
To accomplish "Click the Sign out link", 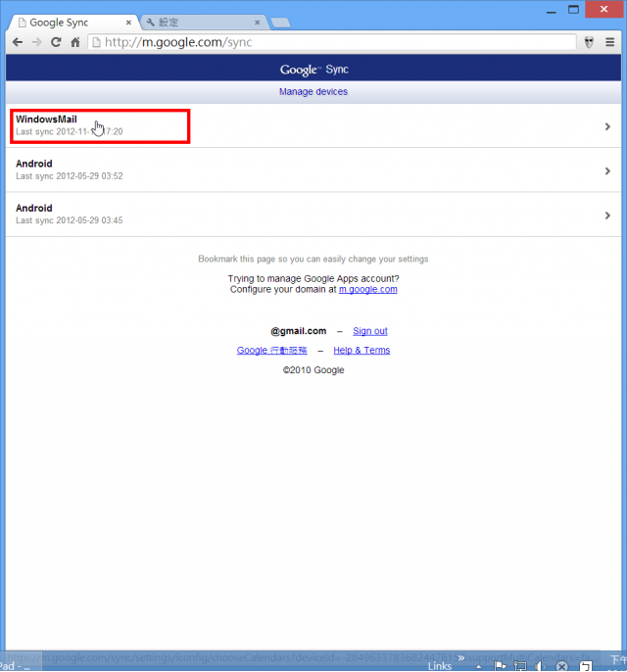I will pos(370,331).
